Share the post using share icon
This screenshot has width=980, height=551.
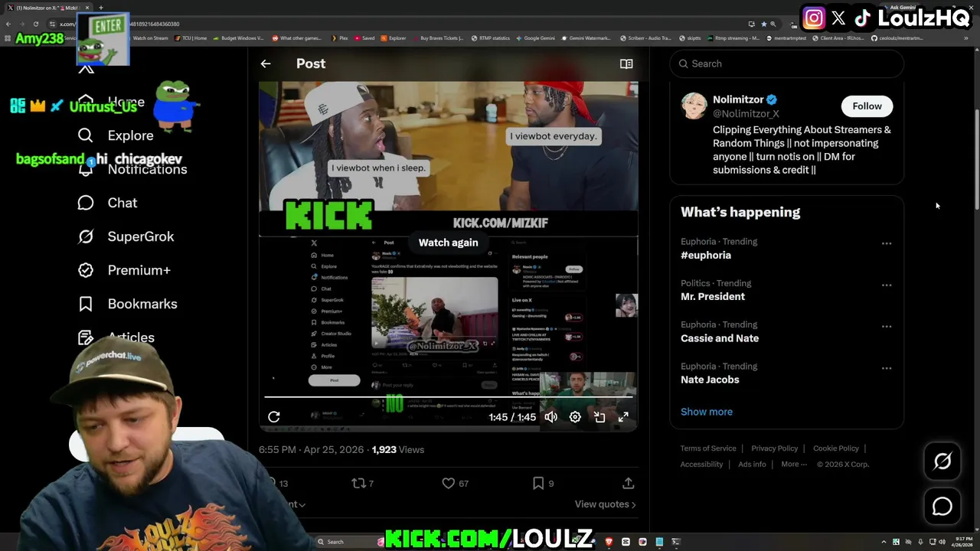[628, 484]
